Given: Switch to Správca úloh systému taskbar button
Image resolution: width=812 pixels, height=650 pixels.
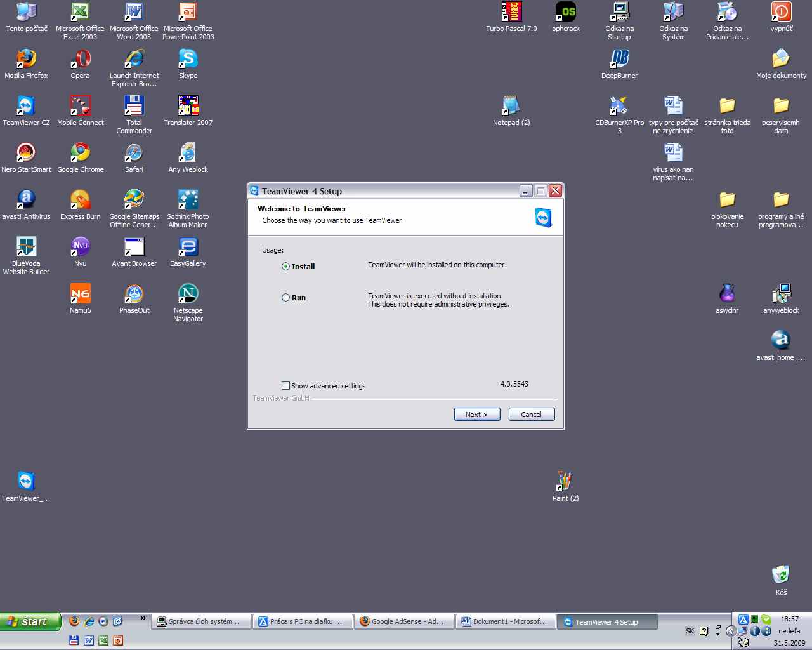Looking at the screenshot, I should point(200,622).
